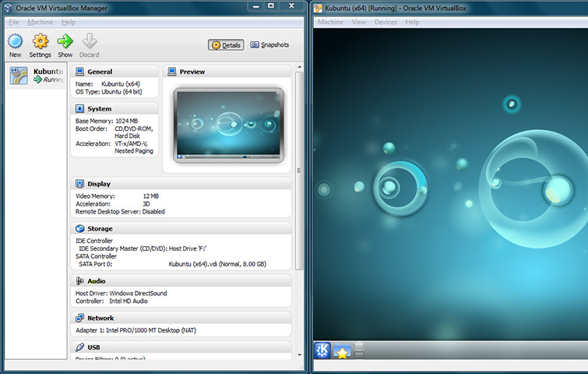The width and height of the screenshot is (588, 374).
Task: Click VirtualBox Manager title bar icon
Action: (8, 8)
